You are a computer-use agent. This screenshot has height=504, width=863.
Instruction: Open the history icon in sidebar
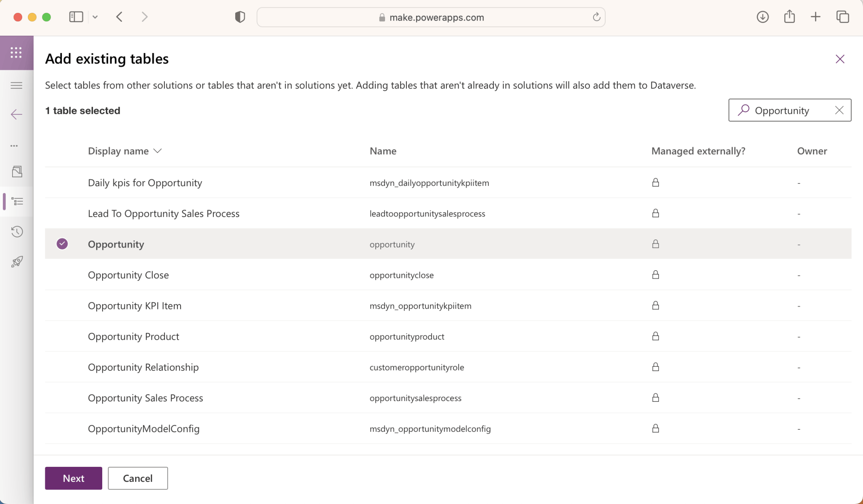click(x=17, y=231)
